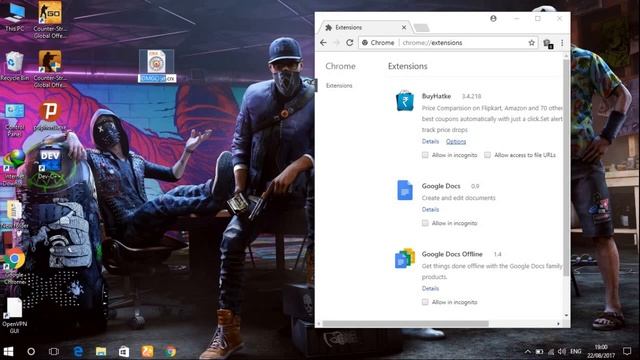Bookmark this page with the star icon
640x360 pixels.
[x=531, y=42]
